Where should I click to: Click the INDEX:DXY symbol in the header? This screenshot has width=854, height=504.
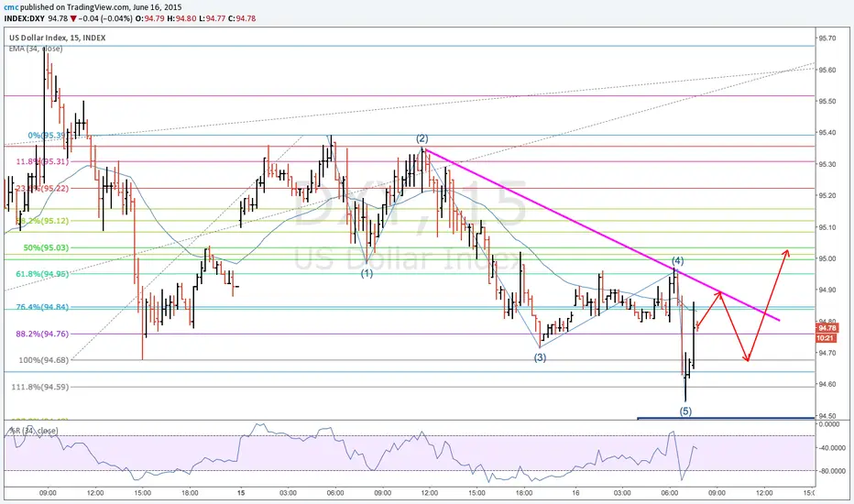[25, 18]
